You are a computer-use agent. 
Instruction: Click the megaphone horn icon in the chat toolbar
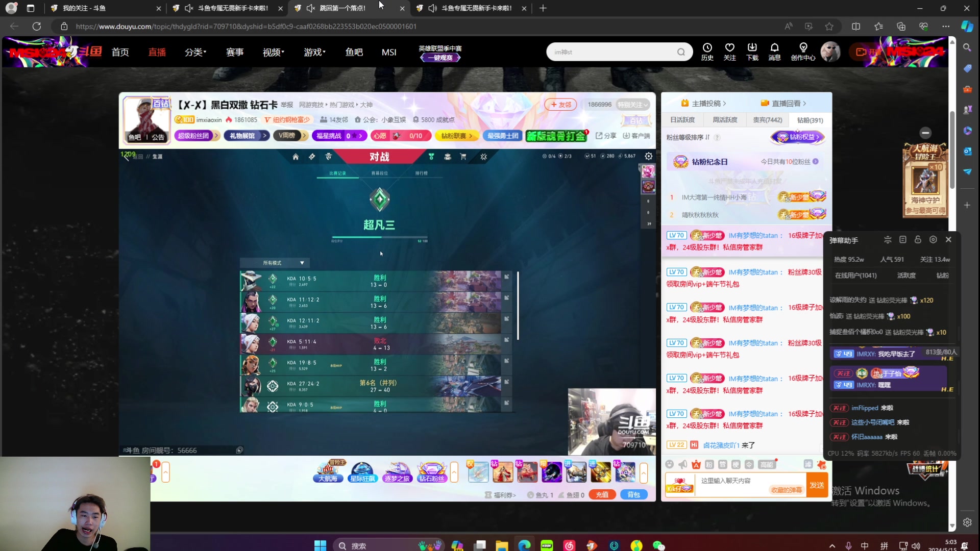(683, 464)
